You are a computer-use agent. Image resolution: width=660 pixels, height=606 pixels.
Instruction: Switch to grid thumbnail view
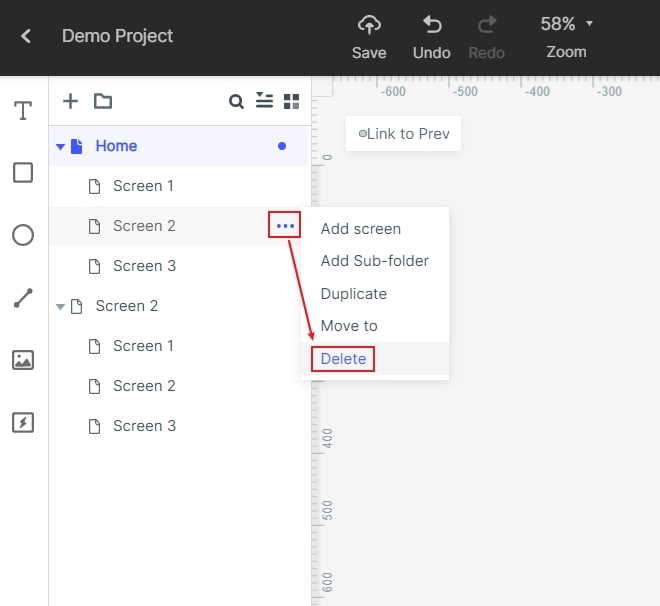[x=291, y=101]
